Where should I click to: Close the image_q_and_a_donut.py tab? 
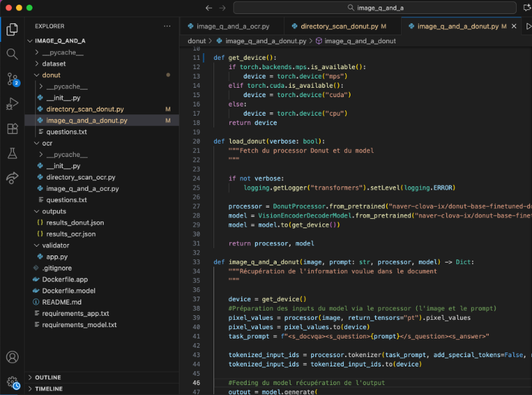tap(513, 27)
